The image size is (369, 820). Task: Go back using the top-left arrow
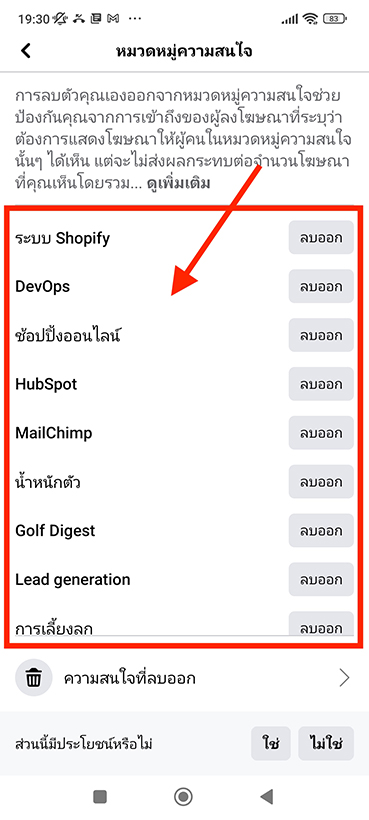[26, 51]
